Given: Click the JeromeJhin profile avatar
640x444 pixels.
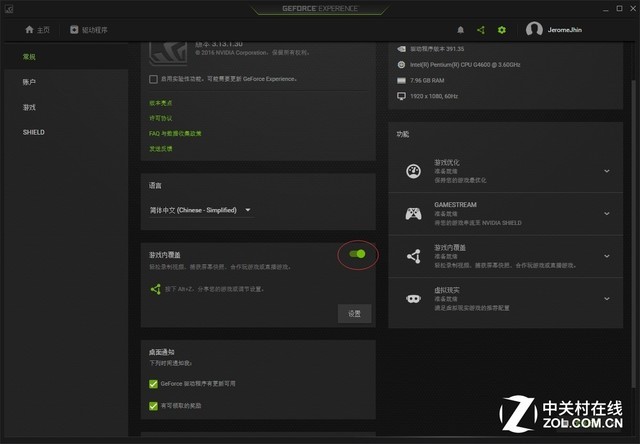Looking at the screenshot, I should coord(534,29).
